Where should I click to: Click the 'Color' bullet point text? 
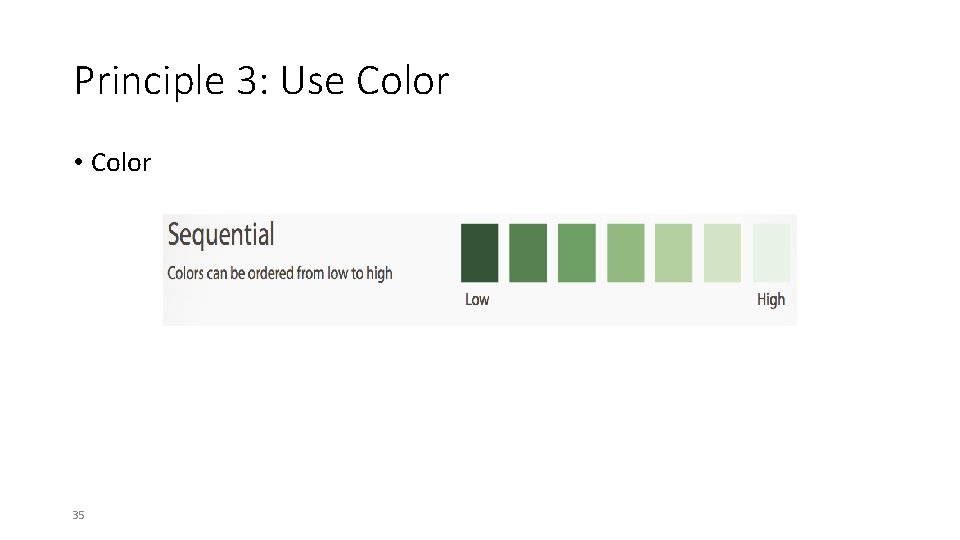tap(120, 162)
